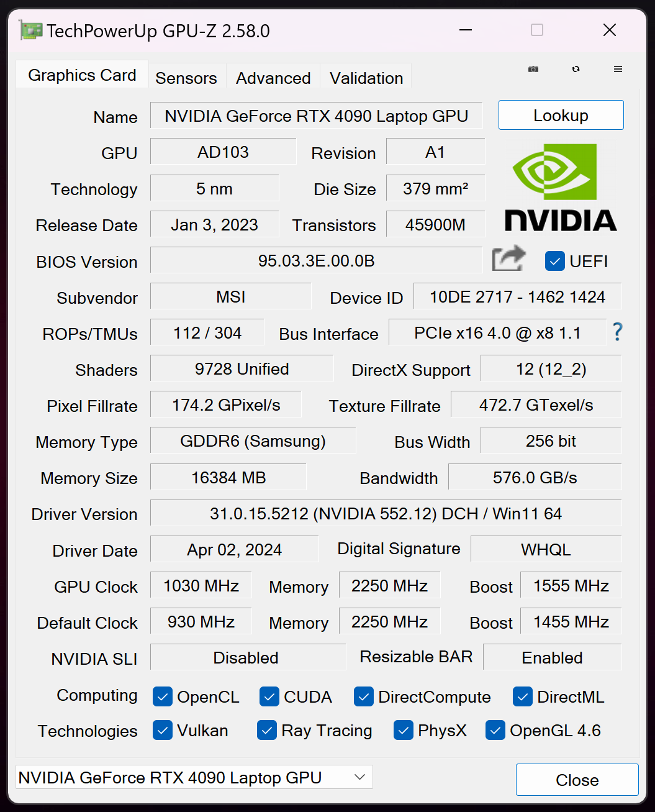Switch to the Advanced tab
The width and height of the screenshot is (655, 812).
coord(273,78)
